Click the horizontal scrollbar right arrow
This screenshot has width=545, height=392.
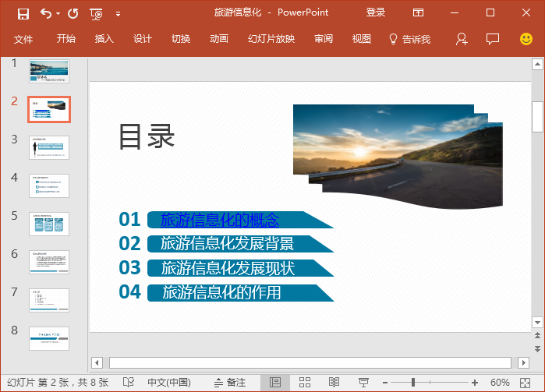click(x=523, y=363)
